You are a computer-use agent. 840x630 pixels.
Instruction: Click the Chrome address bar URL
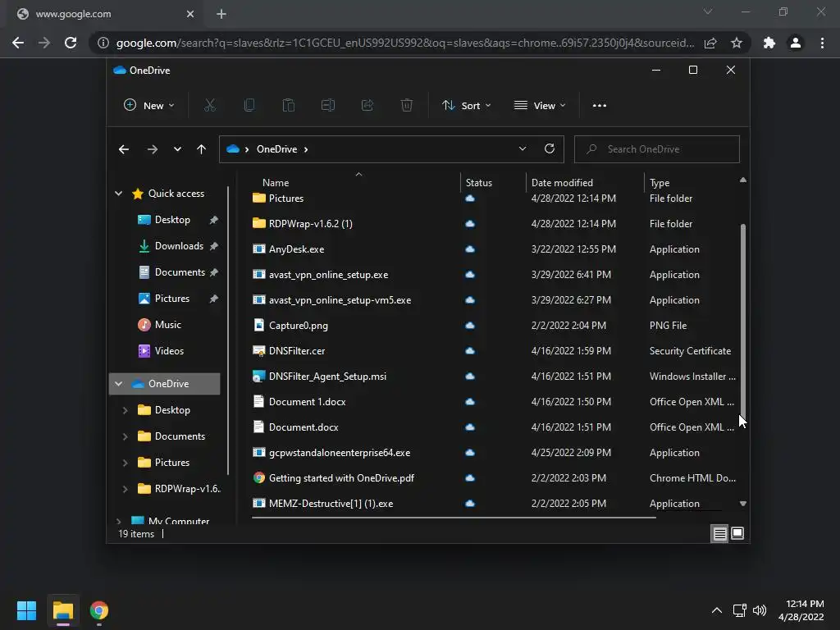coord(405,43)
